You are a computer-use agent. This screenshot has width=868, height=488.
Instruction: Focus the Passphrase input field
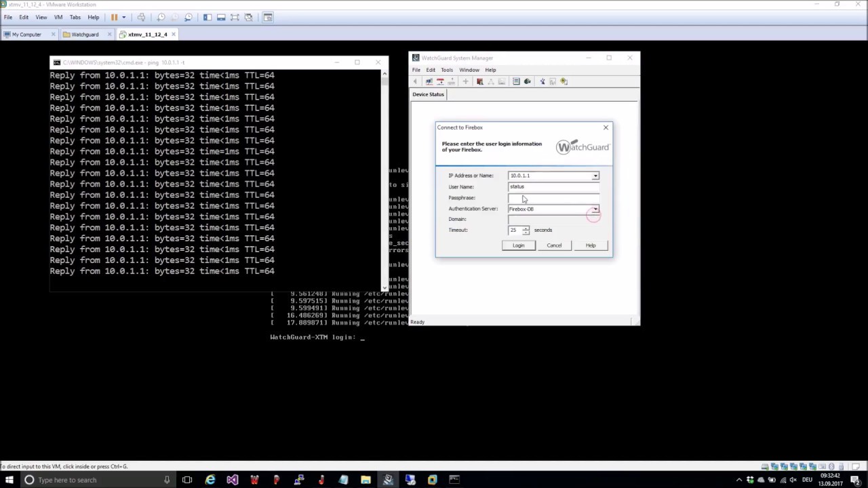pos(553,197)
